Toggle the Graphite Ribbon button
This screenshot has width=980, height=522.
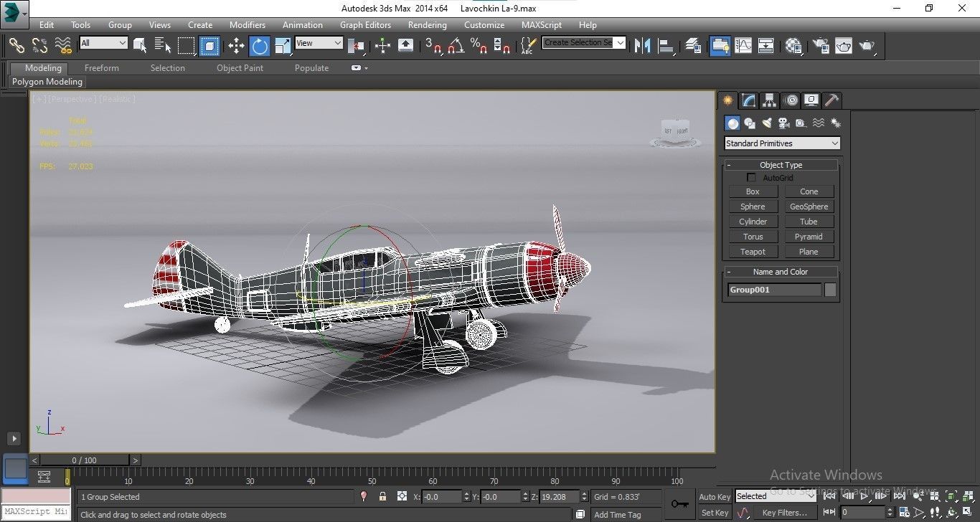pyautogui.click(x=720, y=46)
